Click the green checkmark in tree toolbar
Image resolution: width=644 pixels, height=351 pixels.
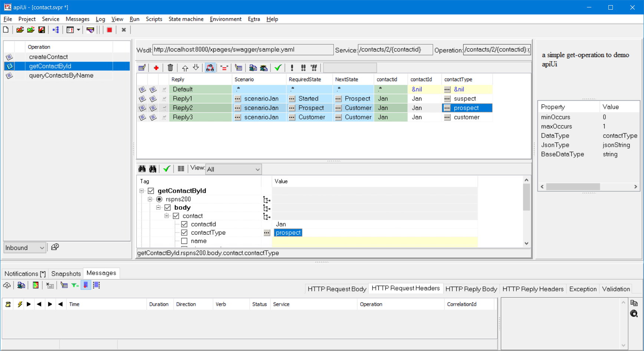(x=167, y=169)
